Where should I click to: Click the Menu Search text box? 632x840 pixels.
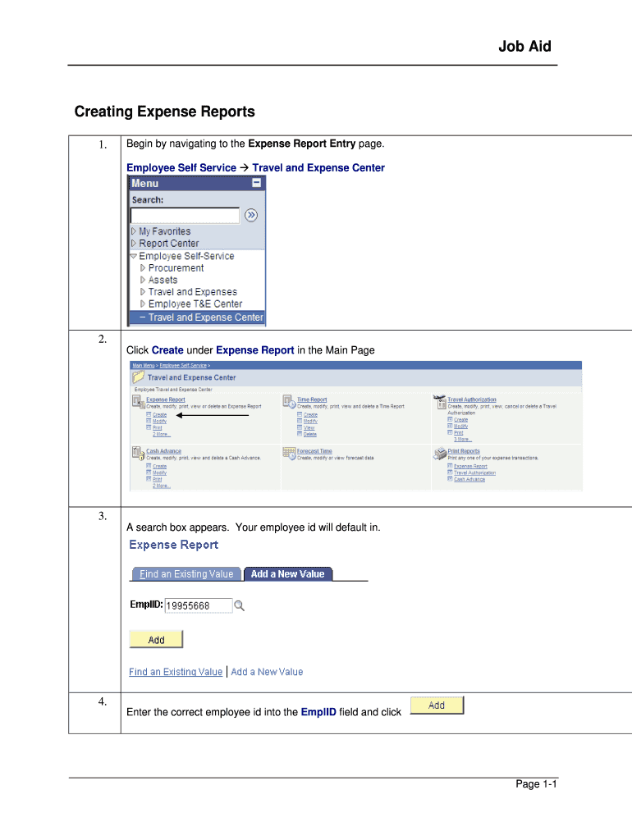[185, 215]
